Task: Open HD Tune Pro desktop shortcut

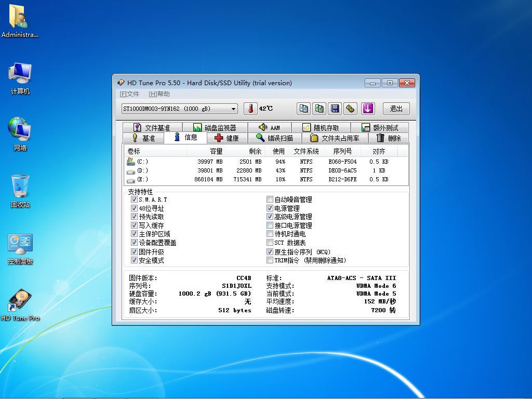Action: point(20,301)
